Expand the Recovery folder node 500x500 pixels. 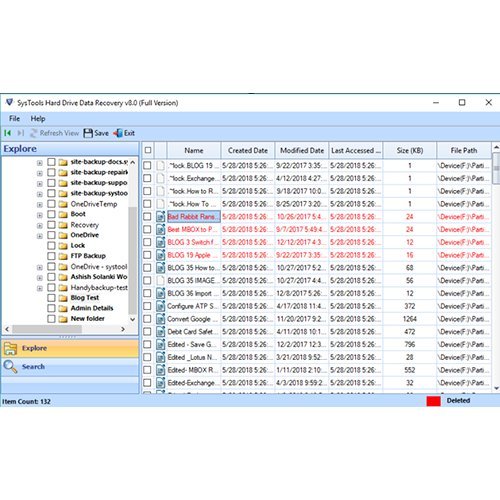40,225
